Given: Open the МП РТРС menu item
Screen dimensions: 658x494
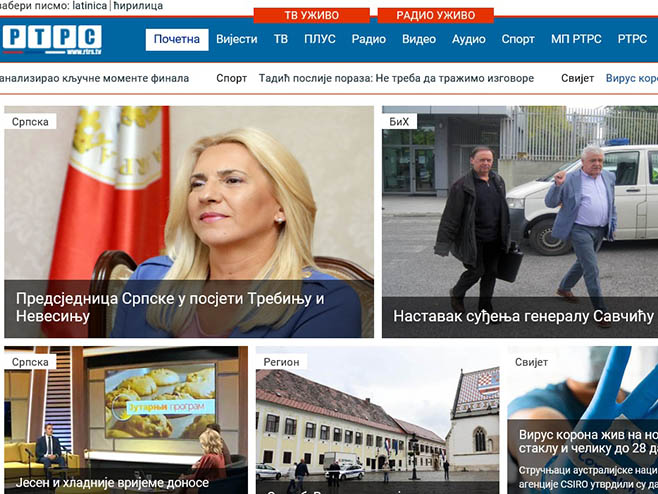Looking at the screenshot, I should (x=576, y=39).
